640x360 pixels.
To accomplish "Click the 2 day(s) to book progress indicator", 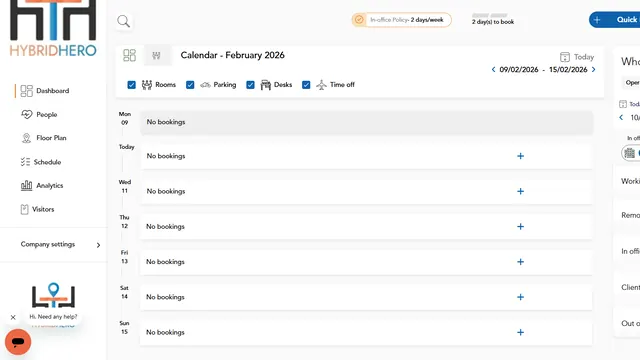I will point(493,19).
